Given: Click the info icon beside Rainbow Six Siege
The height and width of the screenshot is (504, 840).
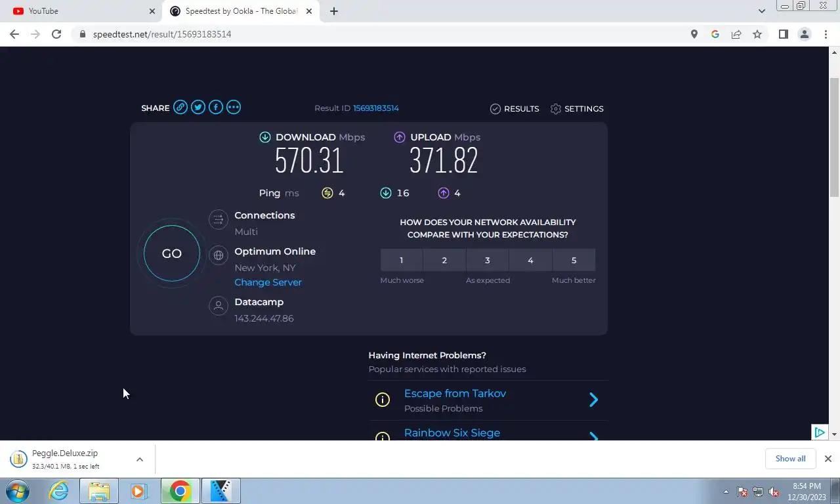Looking at the screenshot, I should [383, 437].
